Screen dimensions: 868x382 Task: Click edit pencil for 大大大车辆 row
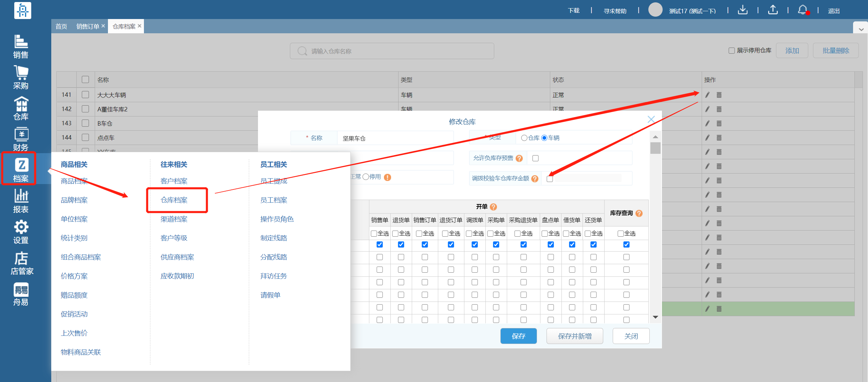click(x=707, y=95)
